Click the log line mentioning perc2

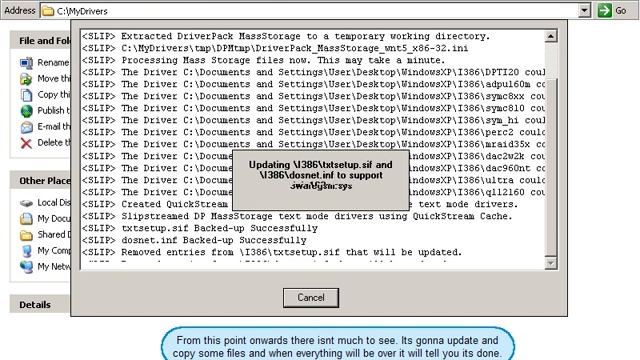[313, 132]
